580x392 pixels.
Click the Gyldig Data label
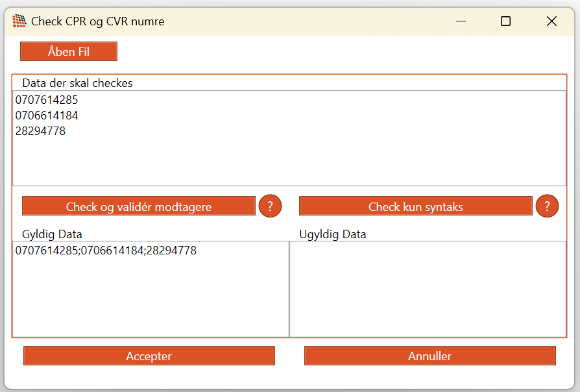[52, 234]
